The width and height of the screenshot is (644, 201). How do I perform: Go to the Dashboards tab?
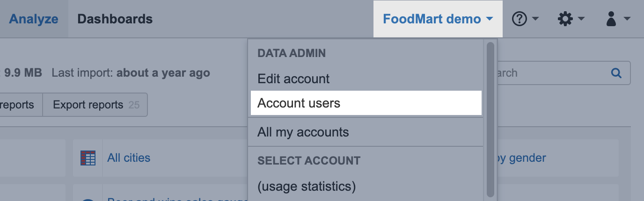(115, 19)
